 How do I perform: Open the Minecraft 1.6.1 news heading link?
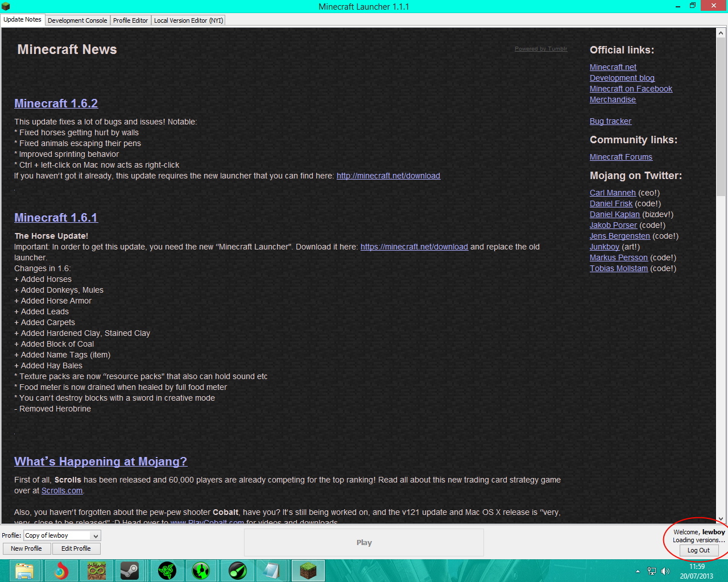coord(56,218)
